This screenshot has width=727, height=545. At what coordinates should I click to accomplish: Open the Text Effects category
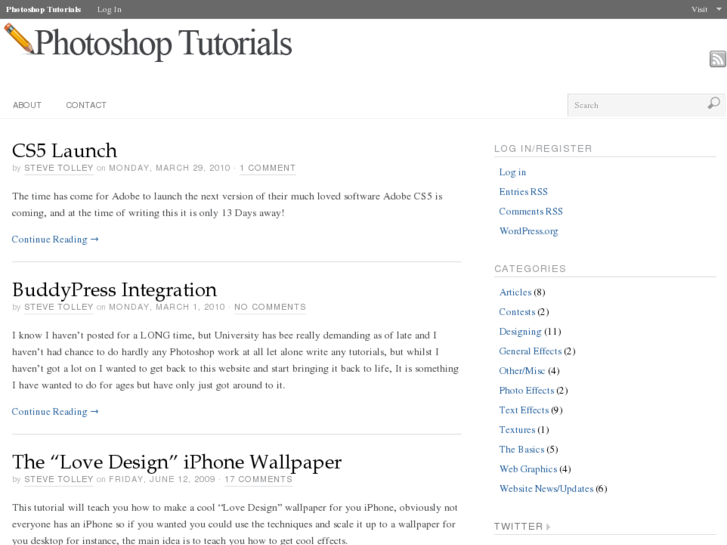click(x=524, y=410)
